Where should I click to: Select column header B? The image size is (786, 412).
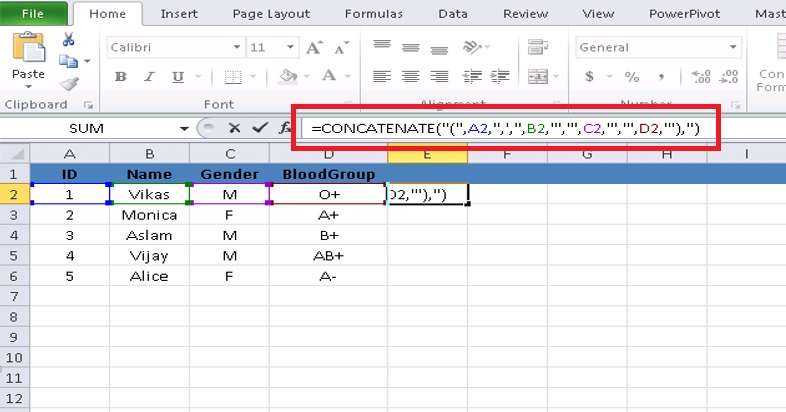point(149,154)
